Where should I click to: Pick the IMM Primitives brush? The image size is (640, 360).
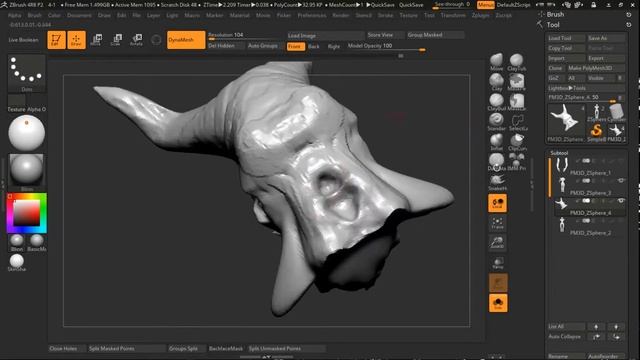tap(517, 162)
